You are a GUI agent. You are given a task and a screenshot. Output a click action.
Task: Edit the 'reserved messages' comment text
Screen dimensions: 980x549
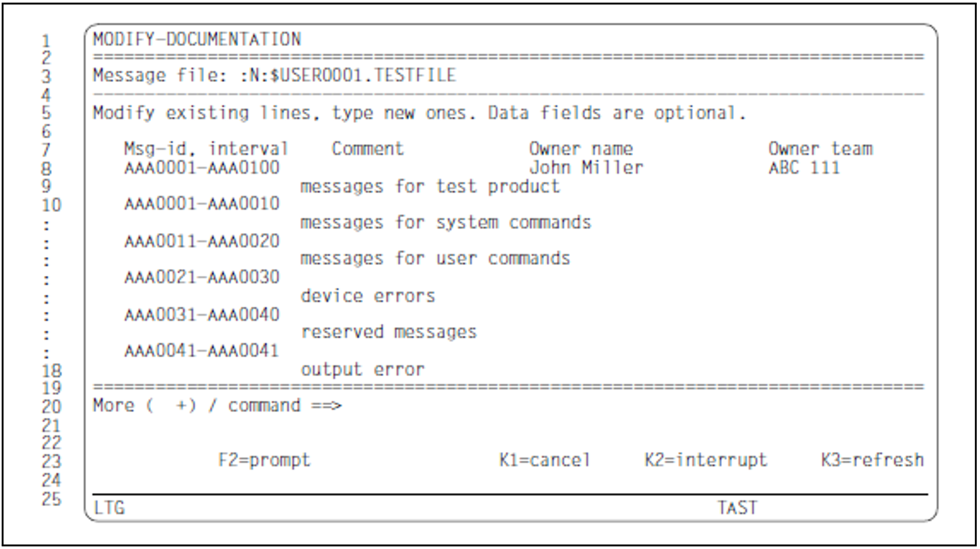[388, 332]
